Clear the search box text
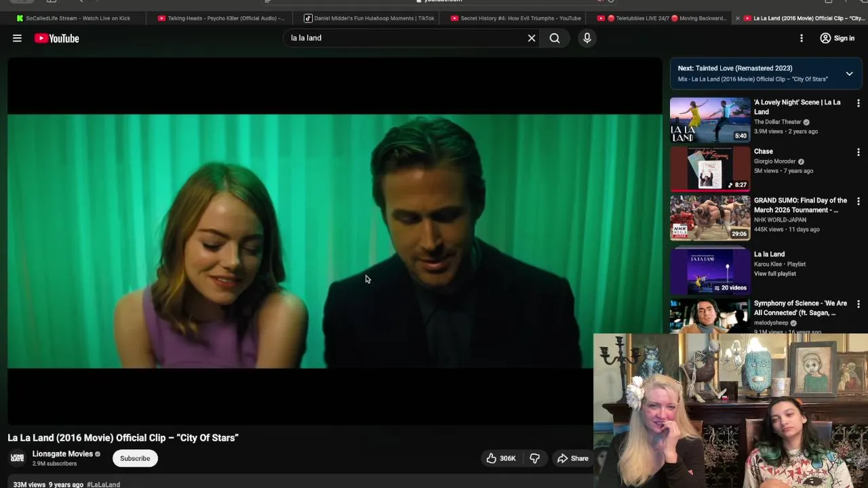Screen dimensions: 868x488 tap(532, 38)
